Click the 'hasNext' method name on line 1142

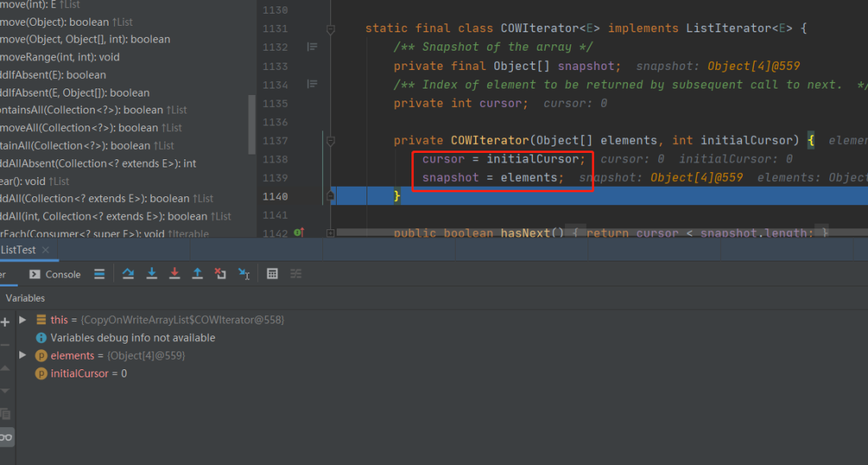click(x=526, y=233)
